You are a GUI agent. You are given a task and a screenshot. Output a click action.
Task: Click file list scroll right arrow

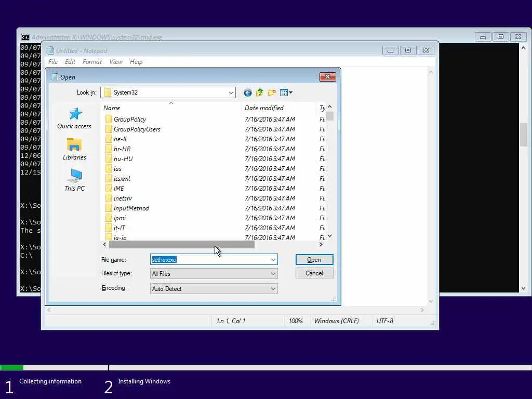click(321, 245)
